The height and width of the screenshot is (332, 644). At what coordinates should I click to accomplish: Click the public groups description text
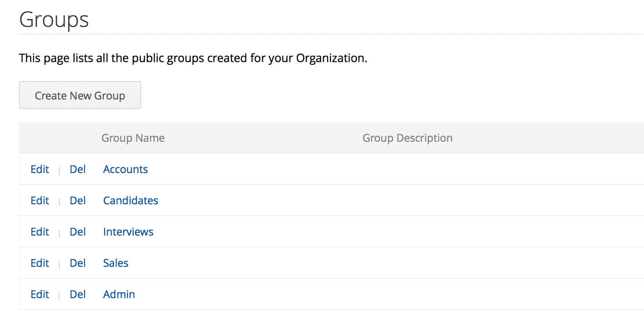pyautogui.click(x=193, y=58)
